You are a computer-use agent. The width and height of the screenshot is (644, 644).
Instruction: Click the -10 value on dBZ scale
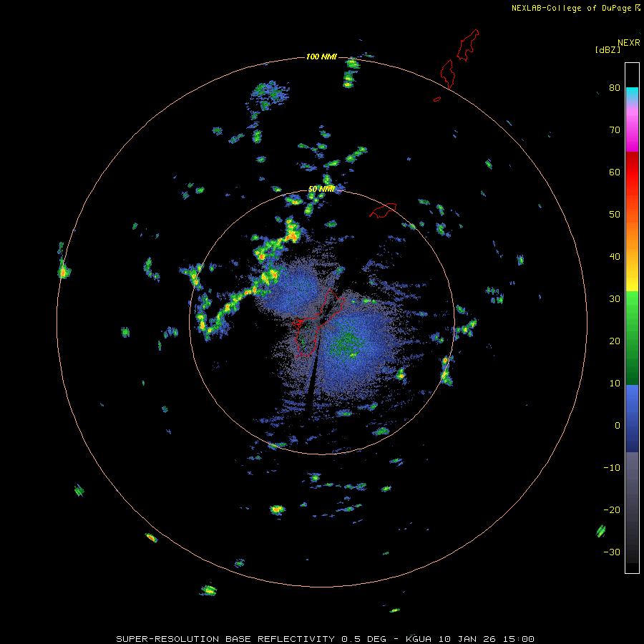(612, 468)
